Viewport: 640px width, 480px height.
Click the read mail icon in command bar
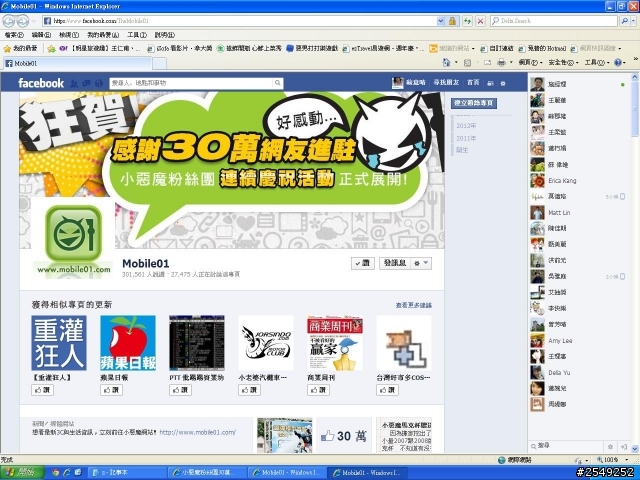tap(487, 62)
